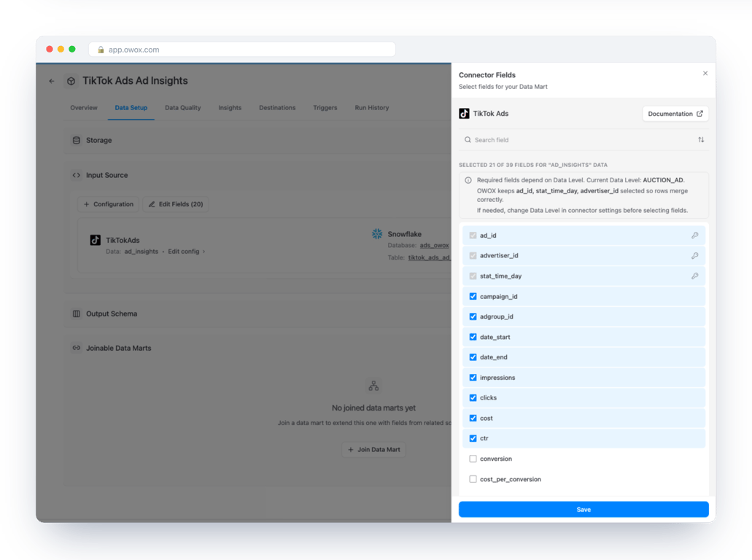Viewport: 752px width, 560px height.
Task: Uncheck the ctr field
Action: [473, 438]
